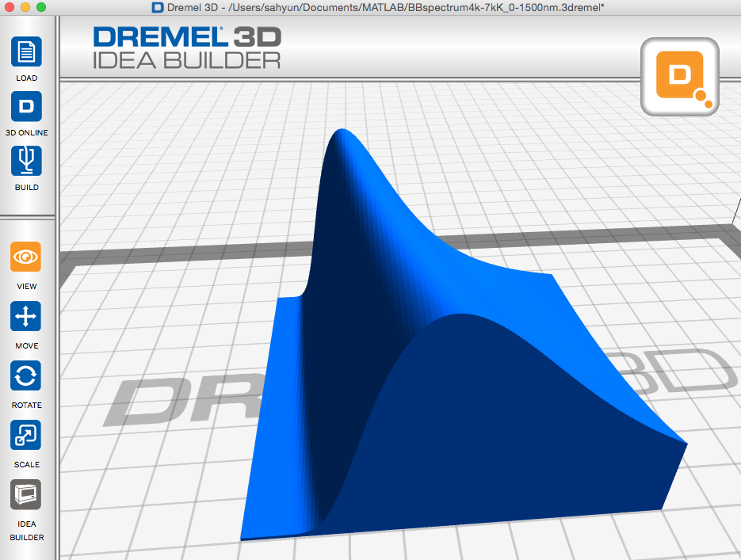
Task: Click the VIEW label text
Action: tap(26, 287)
